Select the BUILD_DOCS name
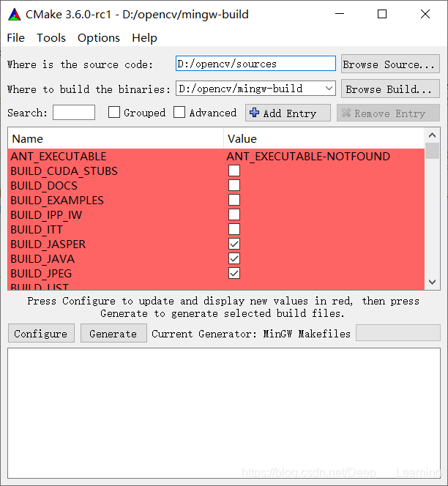The width and height of the screenshot is (448, 486). point(44,186)
